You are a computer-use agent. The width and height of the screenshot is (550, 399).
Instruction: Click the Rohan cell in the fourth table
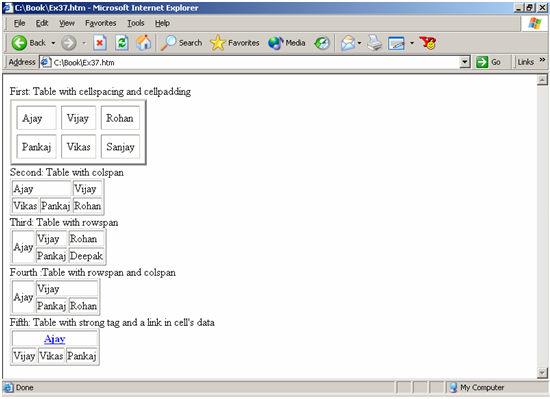pyautogui.click(x=83, y=306)
